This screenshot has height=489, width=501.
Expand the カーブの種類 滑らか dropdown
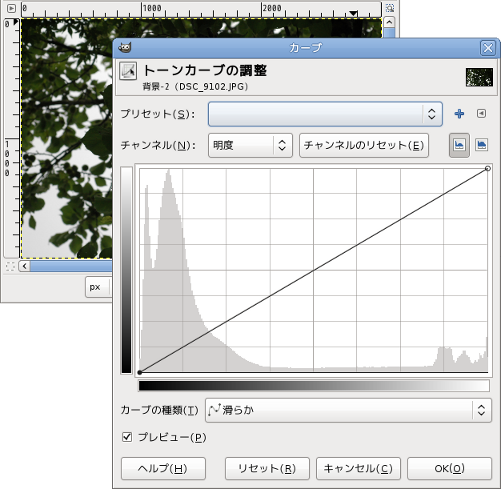(x=348, y=410)
